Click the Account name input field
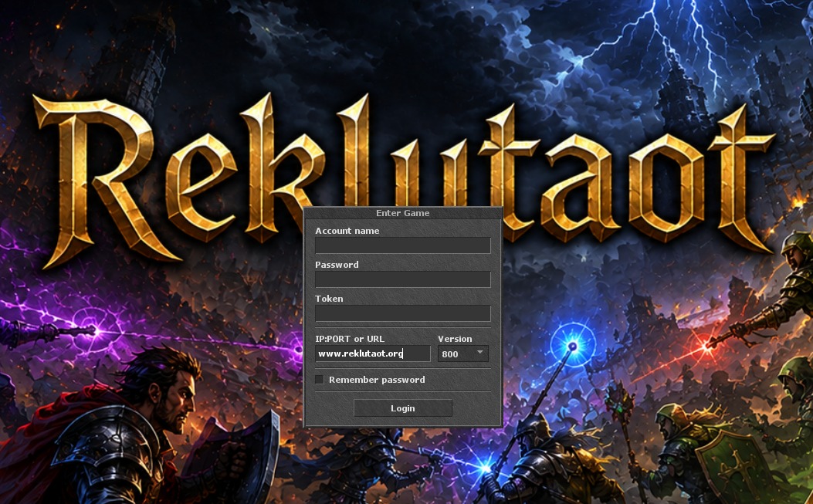The image size is (813, 504). (402, 245)
